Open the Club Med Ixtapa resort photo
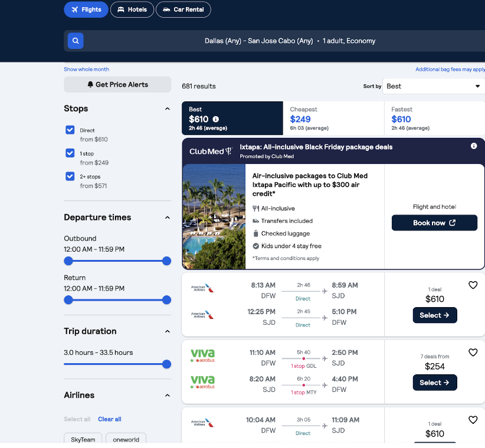This screenshot has height=448, width=485. point(214,216)
